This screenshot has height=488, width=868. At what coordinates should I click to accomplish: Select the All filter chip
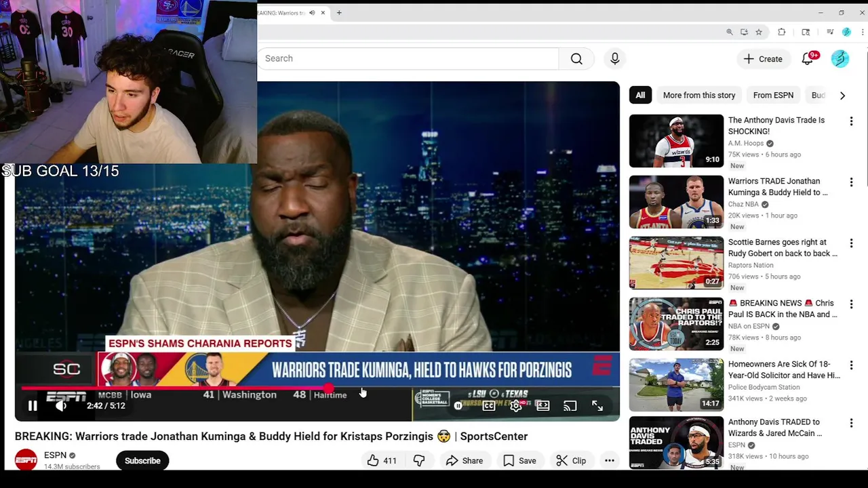pos(640,96)
